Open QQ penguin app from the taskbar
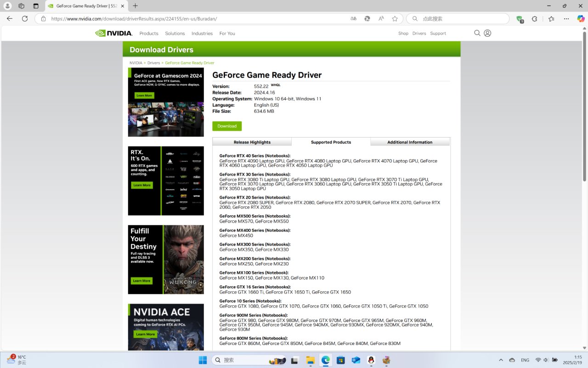The height and width of the screenshot is (368, 588). click(371, 360)
